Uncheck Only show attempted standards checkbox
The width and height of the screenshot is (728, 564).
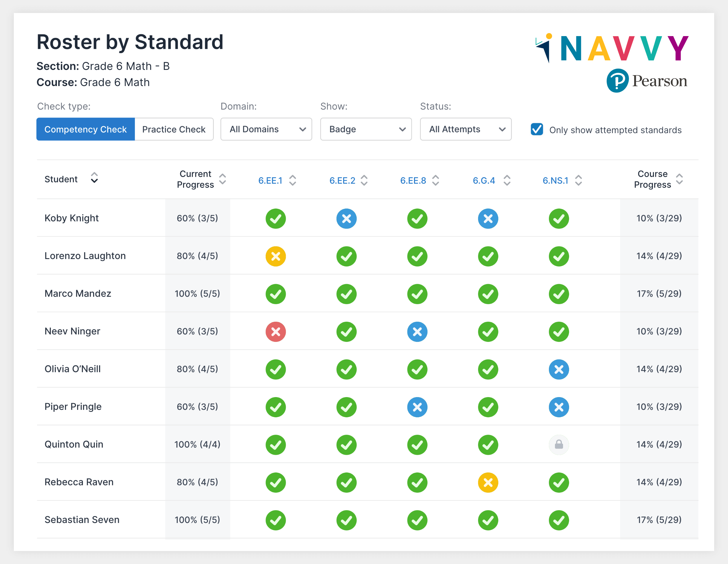click(537, 129)
